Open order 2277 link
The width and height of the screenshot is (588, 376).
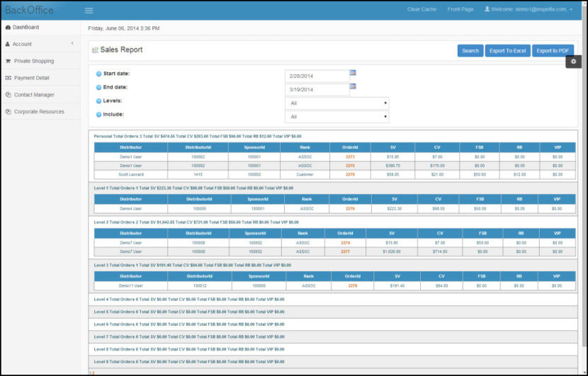(x=346, y=252)
